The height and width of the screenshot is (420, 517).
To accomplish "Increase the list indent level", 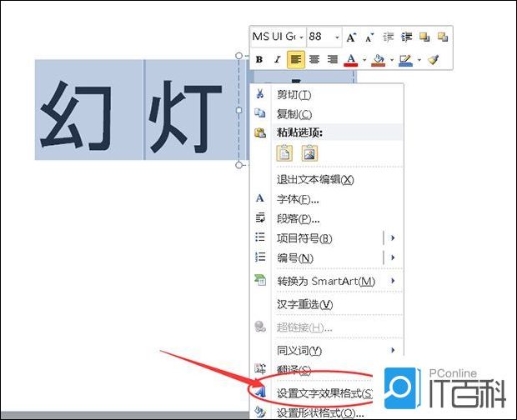I will tap(407, 37).
